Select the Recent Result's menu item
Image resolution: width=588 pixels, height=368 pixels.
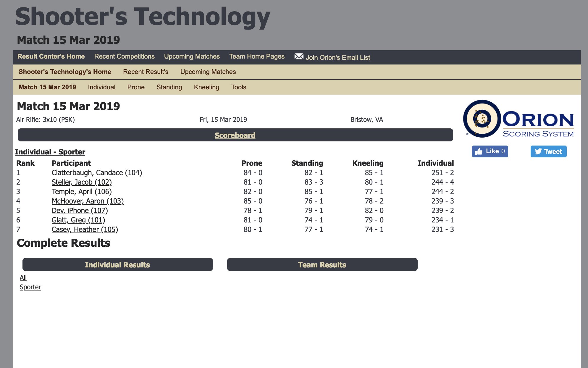pos(146,72)
